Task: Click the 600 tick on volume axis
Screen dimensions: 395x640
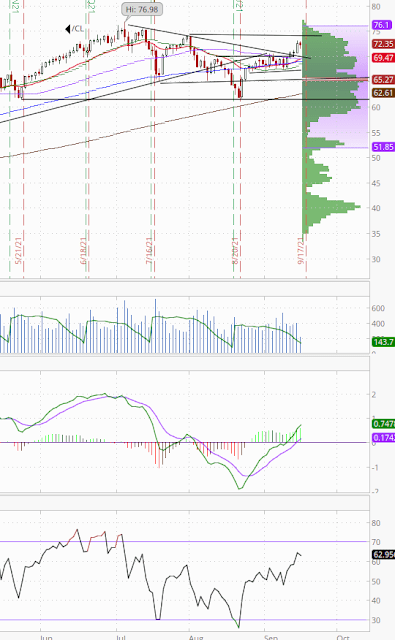Action: (378, 308)
